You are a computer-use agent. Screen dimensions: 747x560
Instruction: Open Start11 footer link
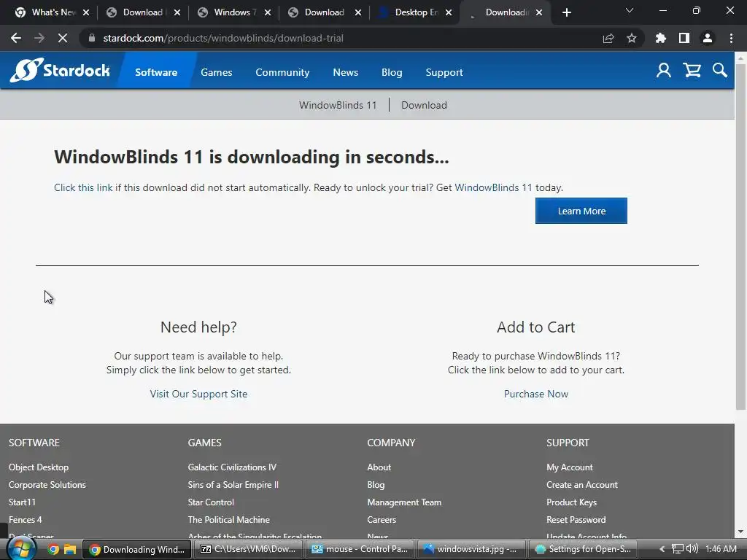pyautogui.click(x=22, y=502)
